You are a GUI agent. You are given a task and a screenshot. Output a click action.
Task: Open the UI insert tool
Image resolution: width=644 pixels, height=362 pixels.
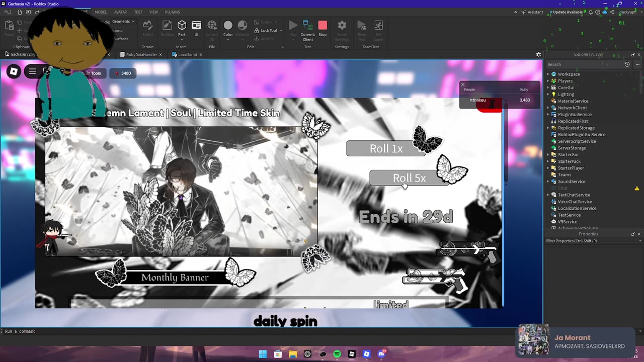click(x=196, y=28)
